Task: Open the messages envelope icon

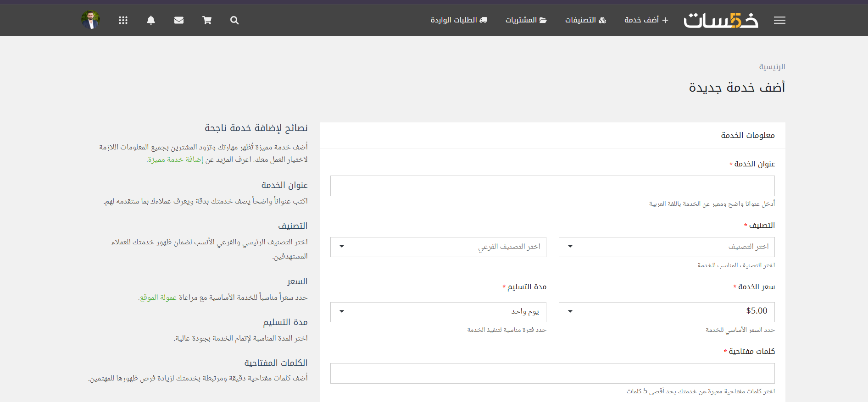Action: 179,20
